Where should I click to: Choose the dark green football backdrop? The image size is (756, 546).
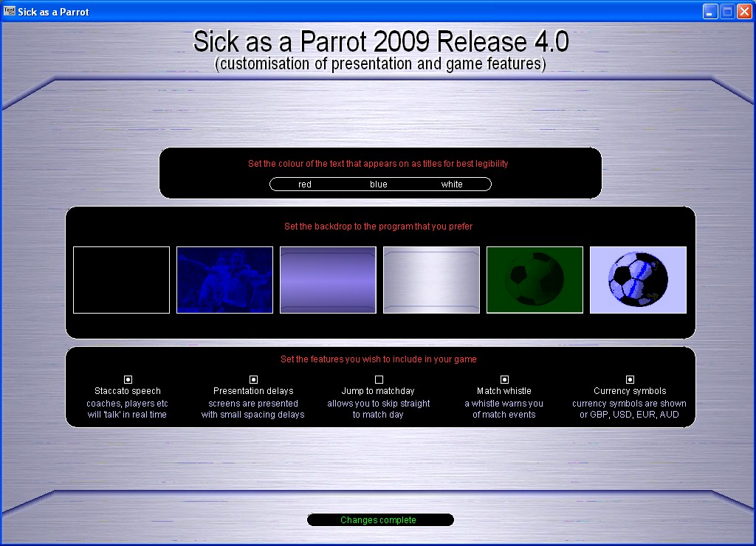[x=535, y=280]
